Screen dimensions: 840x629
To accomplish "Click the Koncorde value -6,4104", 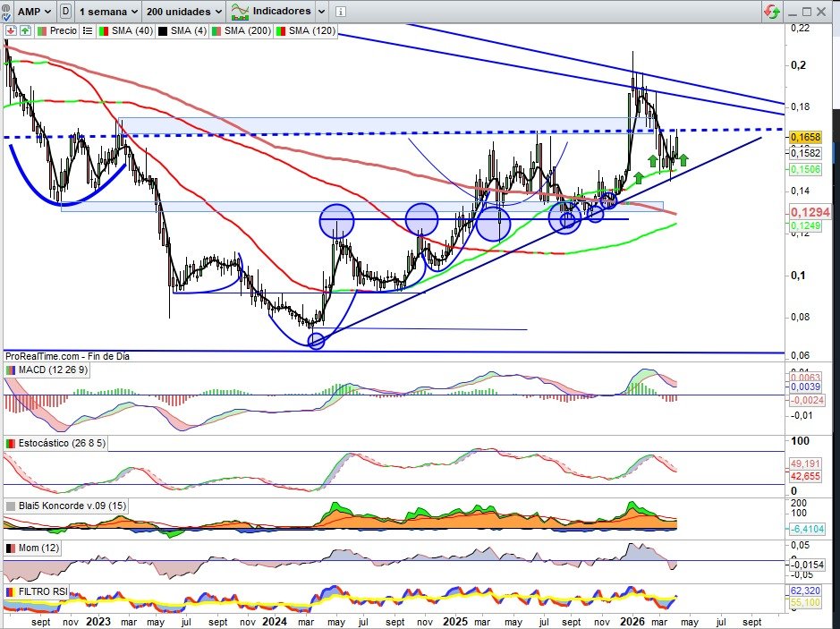I will (807, 529).
